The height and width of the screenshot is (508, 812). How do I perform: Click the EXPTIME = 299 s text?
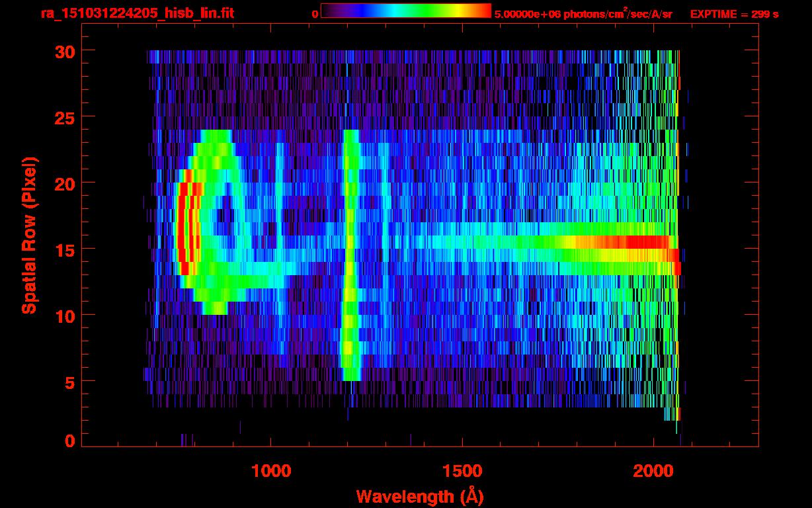[734, 14]
